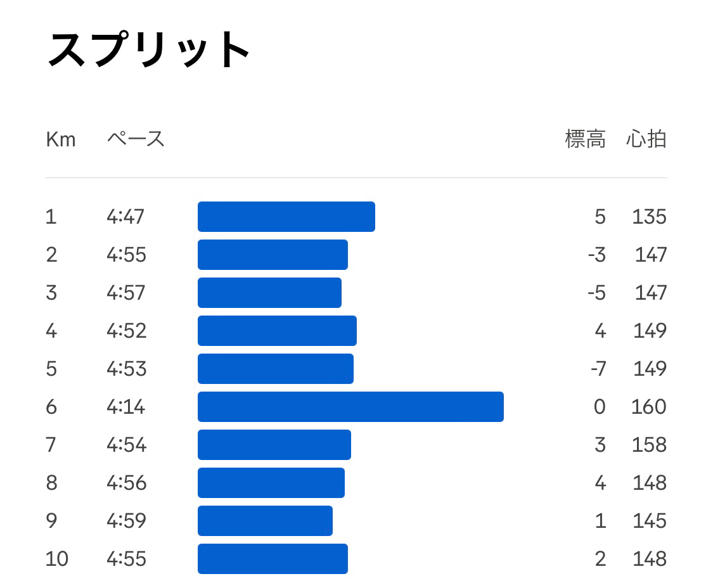Select the heart rate value 160
The width and height of the screenshot is (713, 588).
click(x=649, y=407)
